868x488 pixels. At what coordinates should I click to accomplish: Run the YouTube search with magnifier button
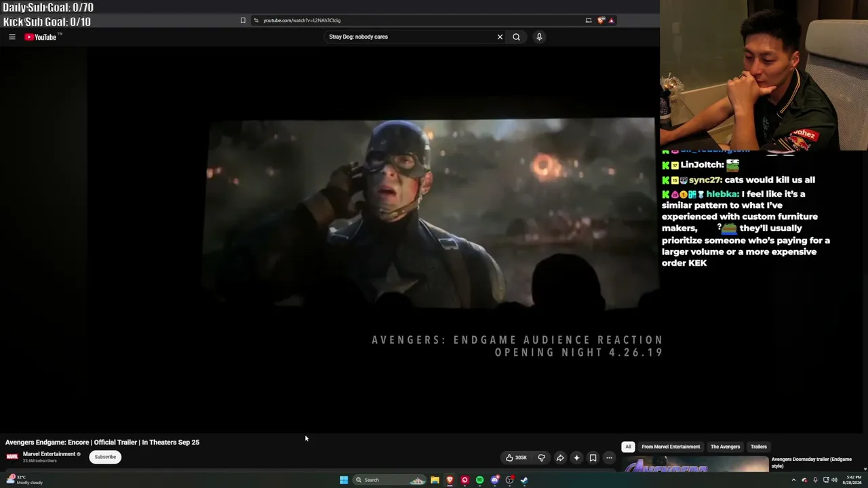point(516,37)
